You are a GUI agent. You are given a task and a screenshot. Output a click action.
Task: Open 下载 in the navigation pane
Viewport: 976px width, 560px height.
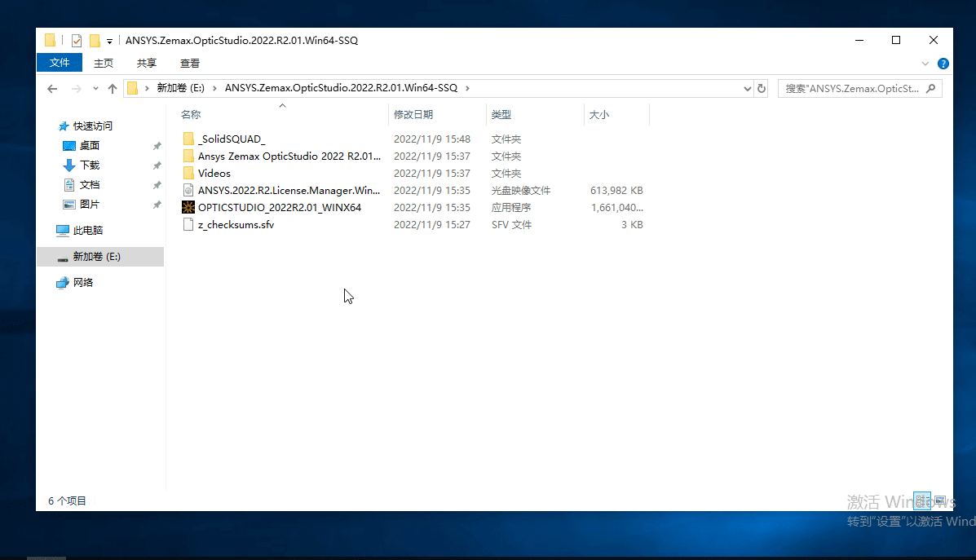click(90, 165)
